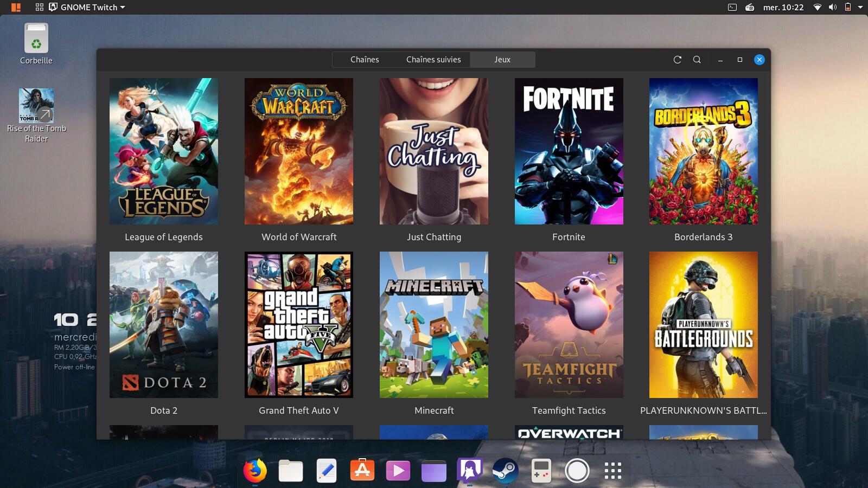Image resolution: width=868 pixels, height=488 pixels.
Task: Expand the system menu arrow
Action: click(860, 7)
